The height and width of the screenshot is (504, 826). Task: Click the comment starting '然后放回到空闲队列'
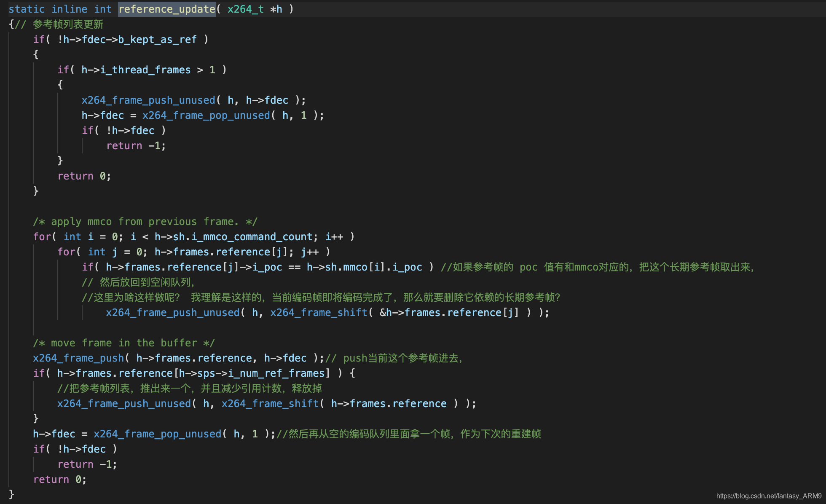click(138, 282)
